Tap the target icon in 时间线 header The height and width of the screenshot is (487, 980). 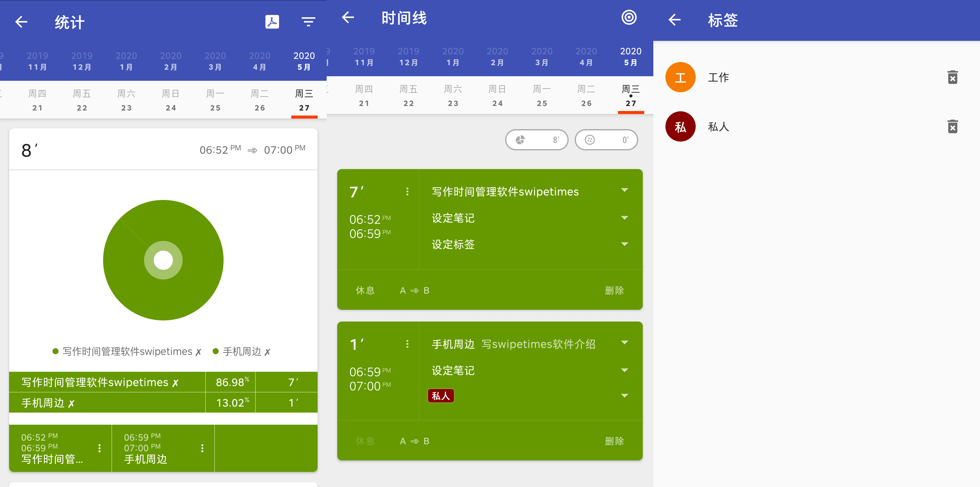pyautogui.click(x=629, y=17)
